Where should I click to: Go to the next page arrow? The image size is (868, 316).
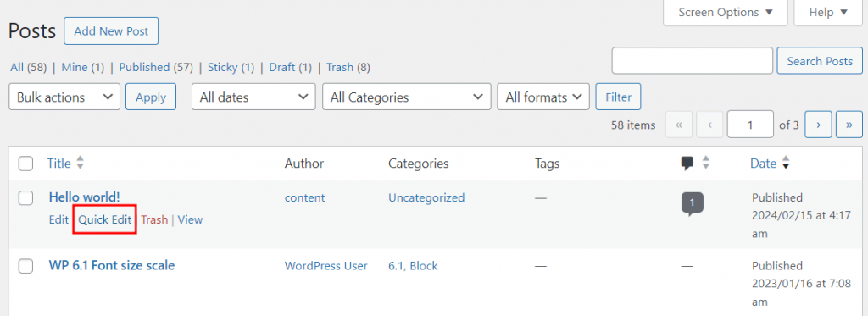point(818,125)
